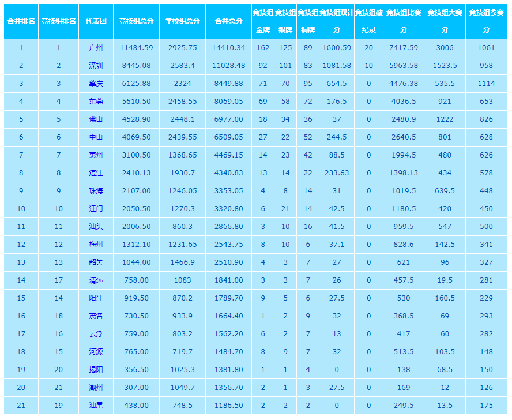Click the 湛江 delegation link
The image size is (512, 420).
[96, 173]
